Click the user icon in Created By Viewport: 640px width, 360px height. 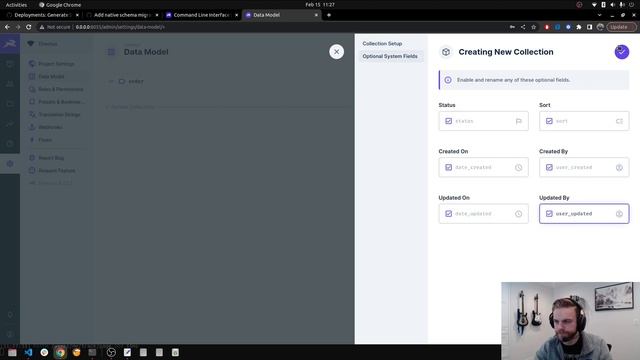(x=619, y=167)
